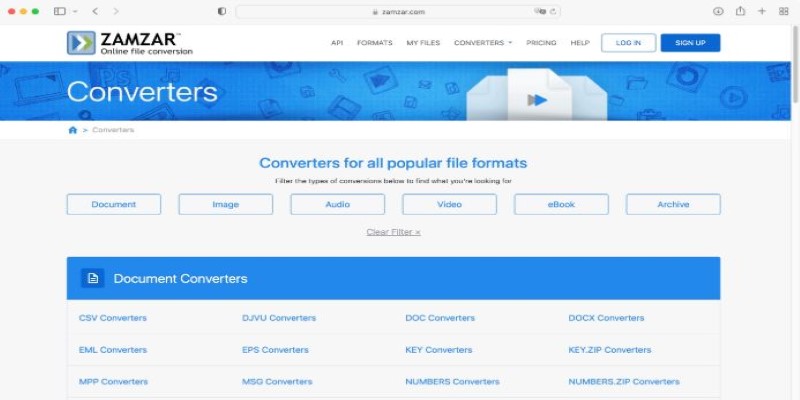This screenshot has height=400, width=800.
Task: Open DOC Converters link
Action: 440,318
